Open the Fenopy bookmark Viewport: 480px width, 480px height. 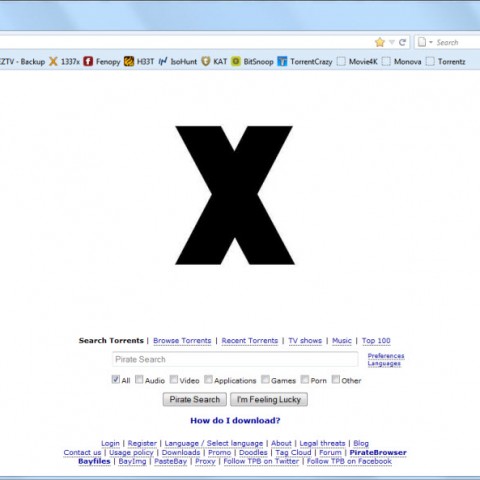point(102,62)
